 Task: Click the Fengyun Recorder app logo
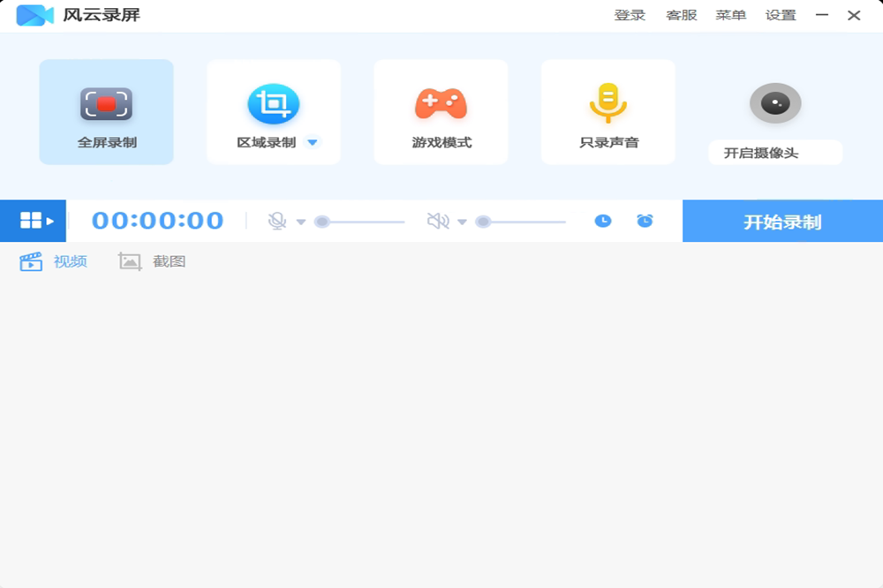tap(35, 15)
